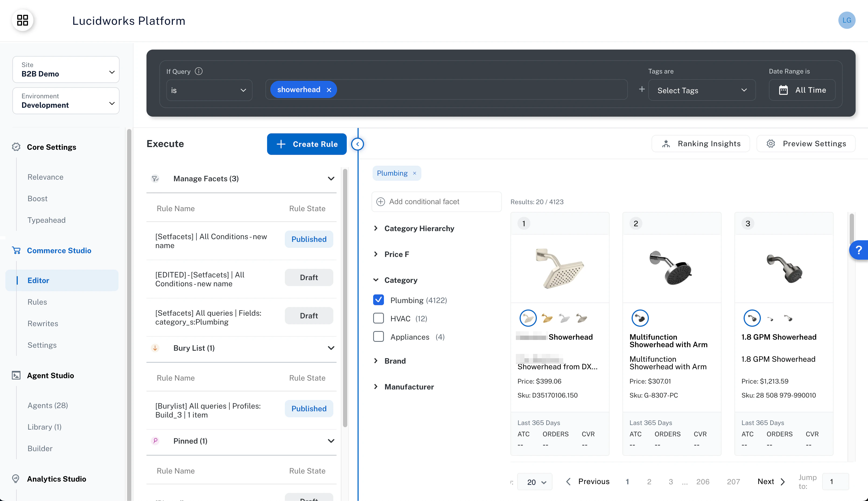
Task: Check the HVAC category checkbox
Action: point(378,318)
